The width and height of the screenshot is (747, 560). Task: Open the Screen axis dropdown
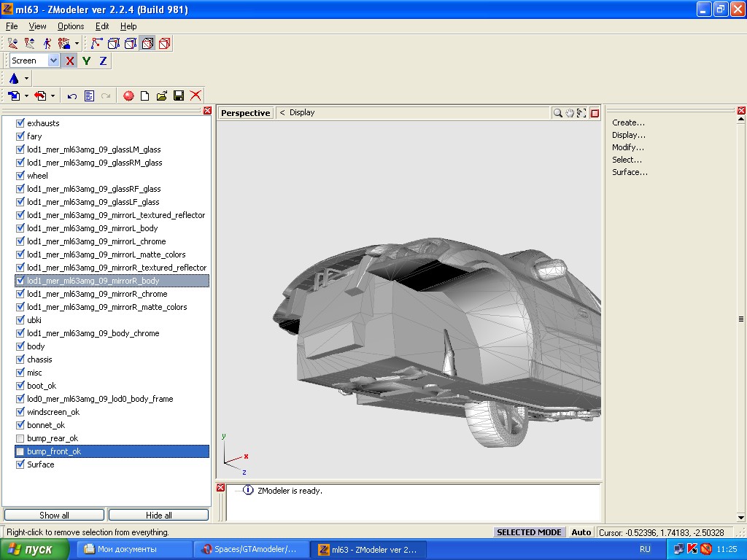[53, 61]
